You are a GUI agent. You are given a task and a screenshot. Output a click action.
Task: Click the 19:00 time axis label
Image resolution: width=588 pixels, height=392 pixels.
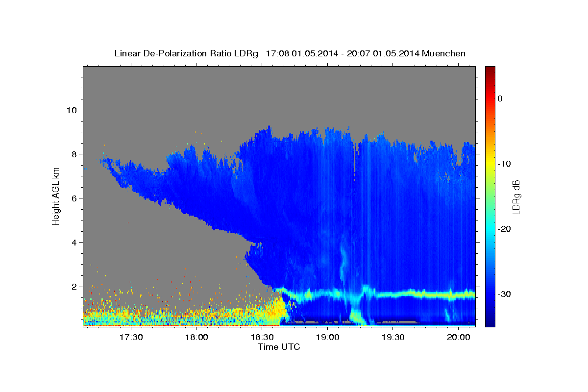click(328, 338)
